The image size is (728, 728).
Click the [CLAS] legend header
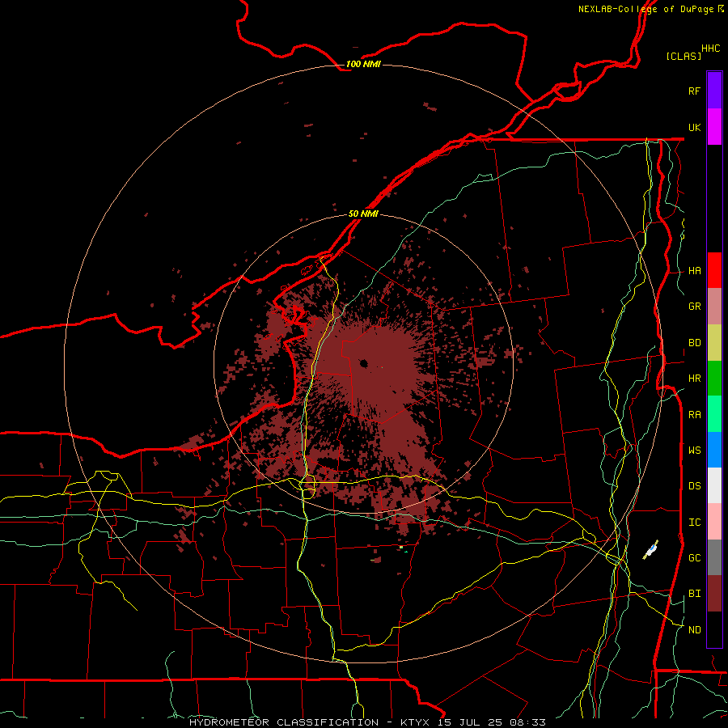click(x=684, y=56)
